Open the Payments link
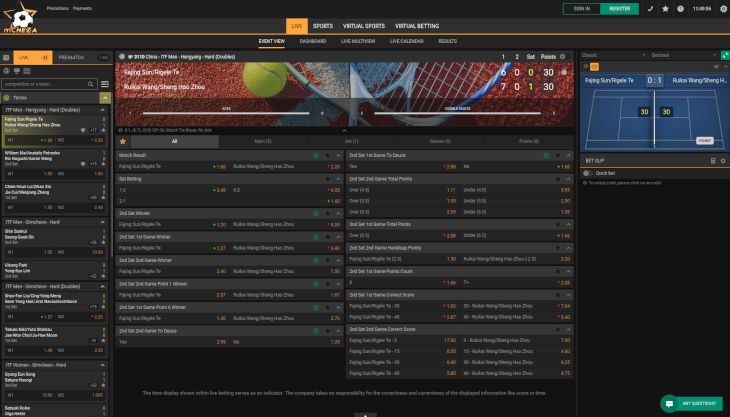The image size is (730, 417). point(82,8)
